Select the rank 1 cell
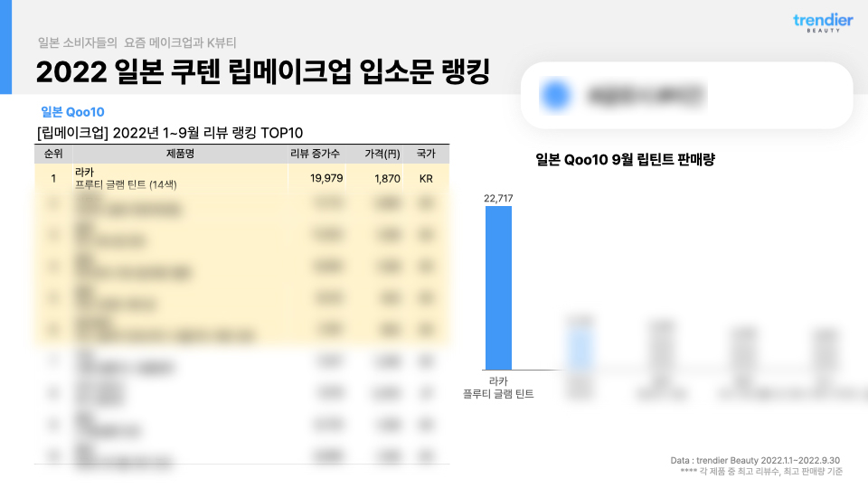The width and height of the screenshot is (868, 488). pyautogui.click(x=53, y=179)
